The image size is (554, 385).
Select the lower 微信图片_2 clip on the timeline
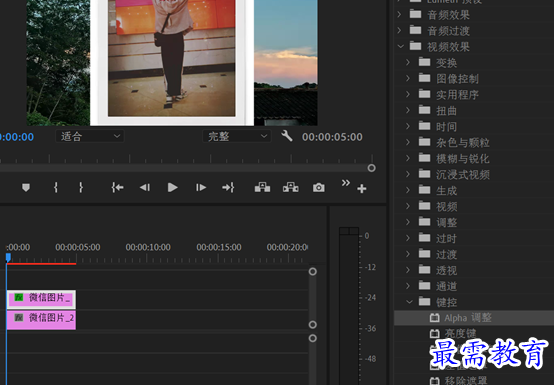point(41,319)
